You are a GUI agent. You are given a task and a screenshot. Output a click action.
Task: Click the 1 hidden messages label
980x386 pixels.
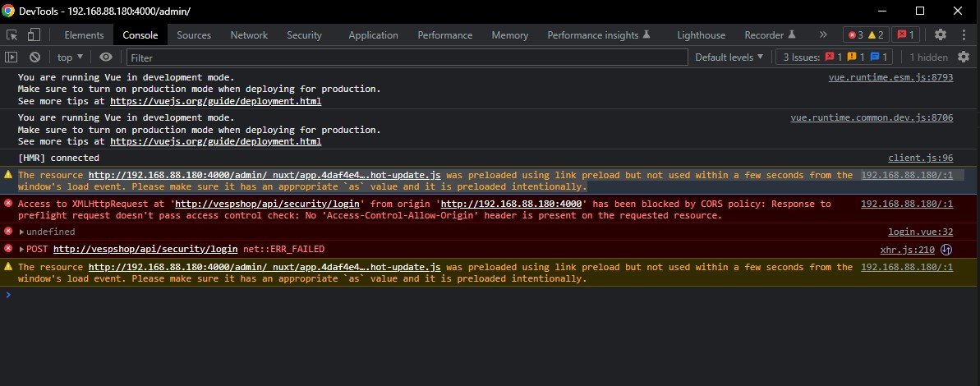(928, 57)
